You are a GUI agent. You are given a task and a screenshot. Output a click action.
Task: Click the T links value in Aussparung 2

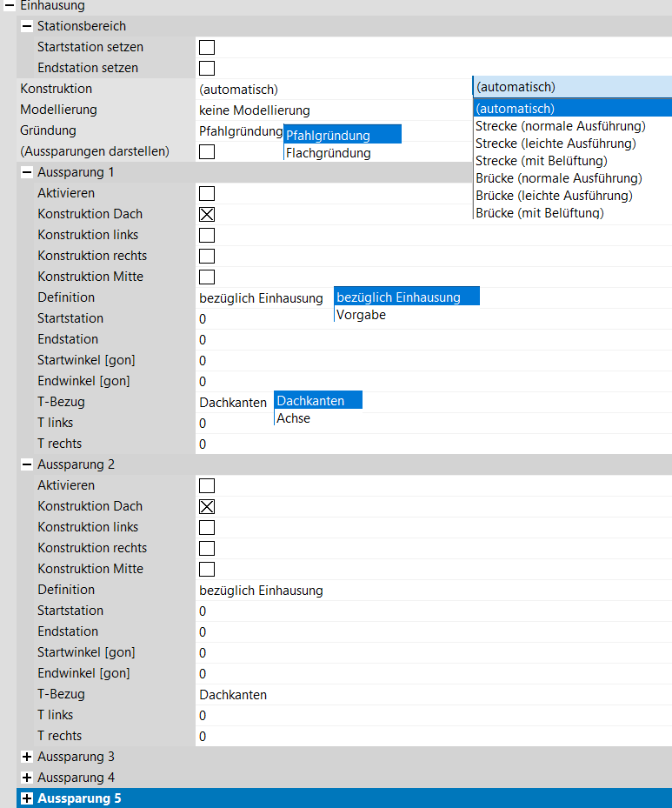pos(348,716)
